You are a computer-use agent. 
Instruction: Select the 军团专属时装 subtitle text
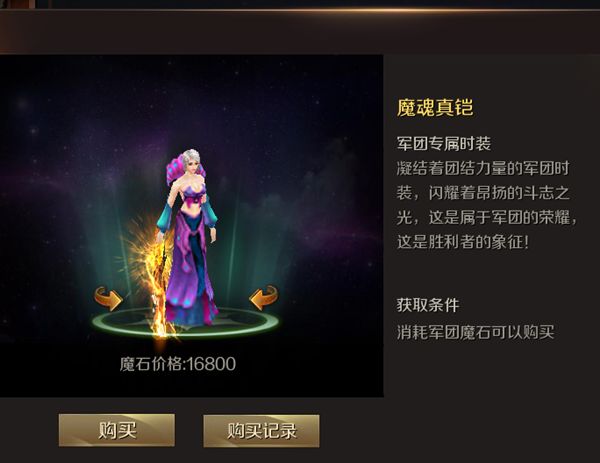pyautogui.click(x=443, y=144)
